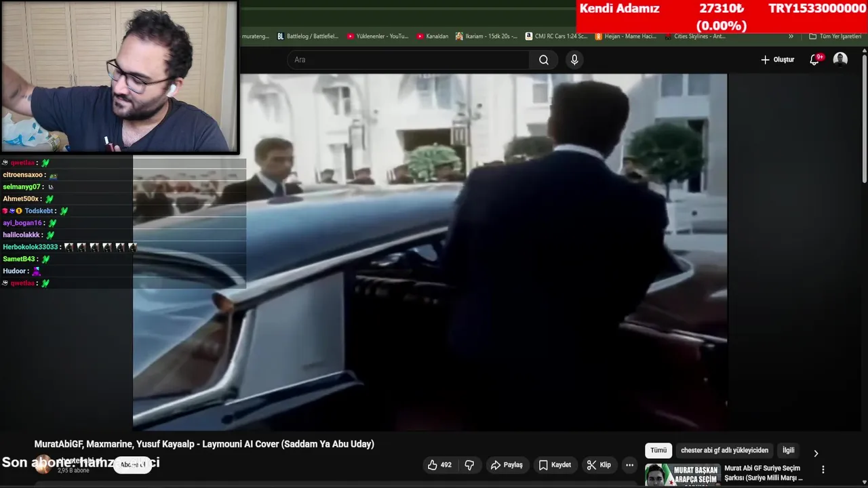Open 'Murat Abi GF Suriye Seçim Şarkısı' video title
This screenshot has width=868, height=488.
point(764,472)
